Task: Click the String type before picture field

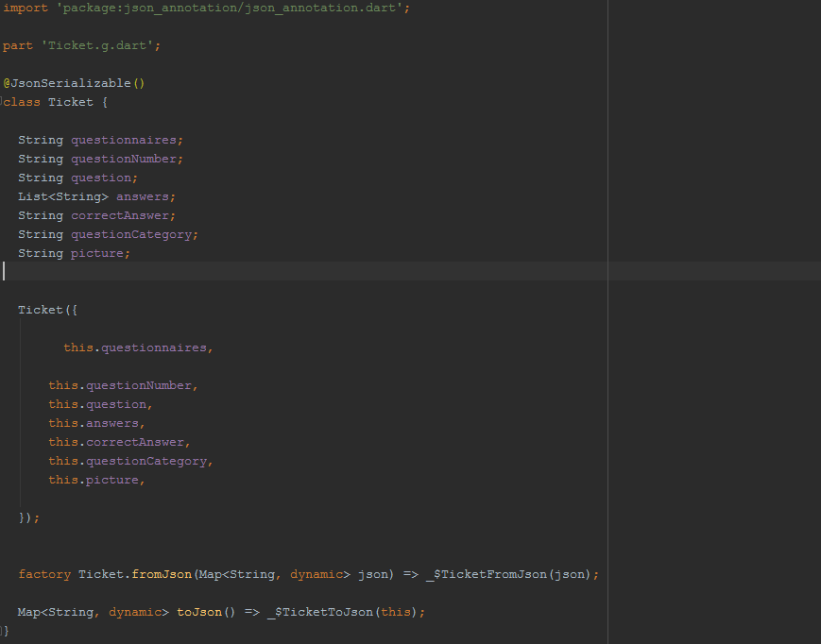Action: (41, 253)
